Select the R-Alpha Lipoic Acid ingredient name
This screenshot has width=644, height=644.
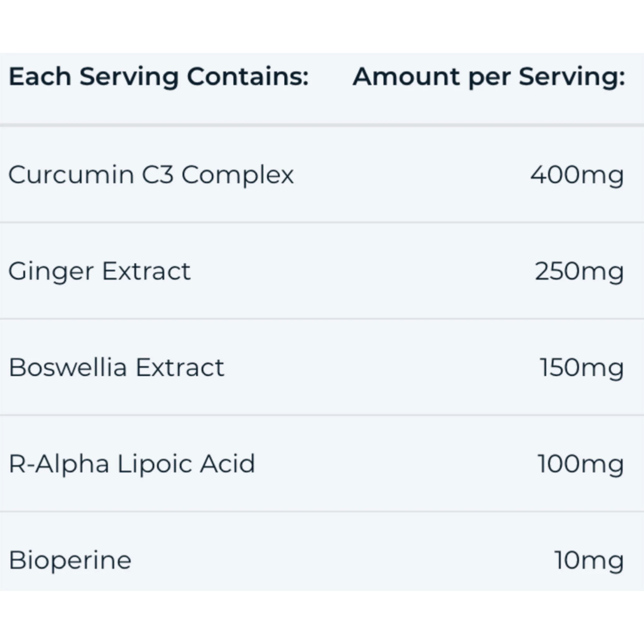pyautogui.click(x=132, y=464)
